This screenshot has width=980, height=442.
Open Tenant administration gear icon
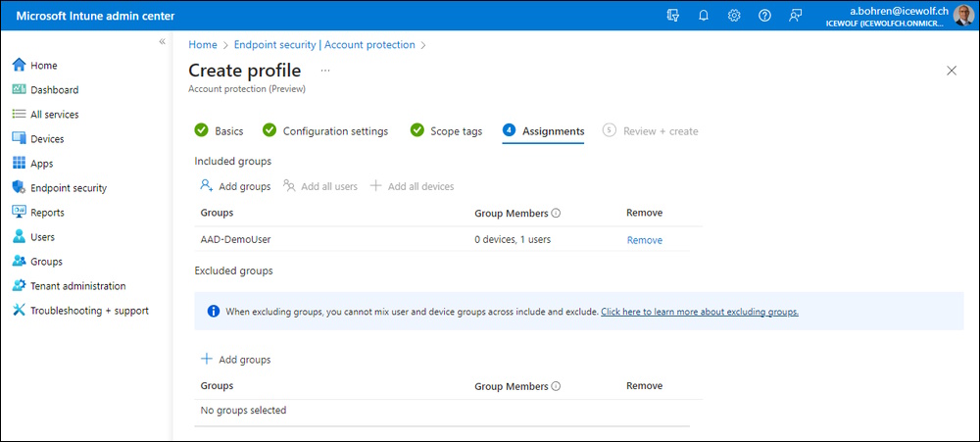click(x=19, y=286)
